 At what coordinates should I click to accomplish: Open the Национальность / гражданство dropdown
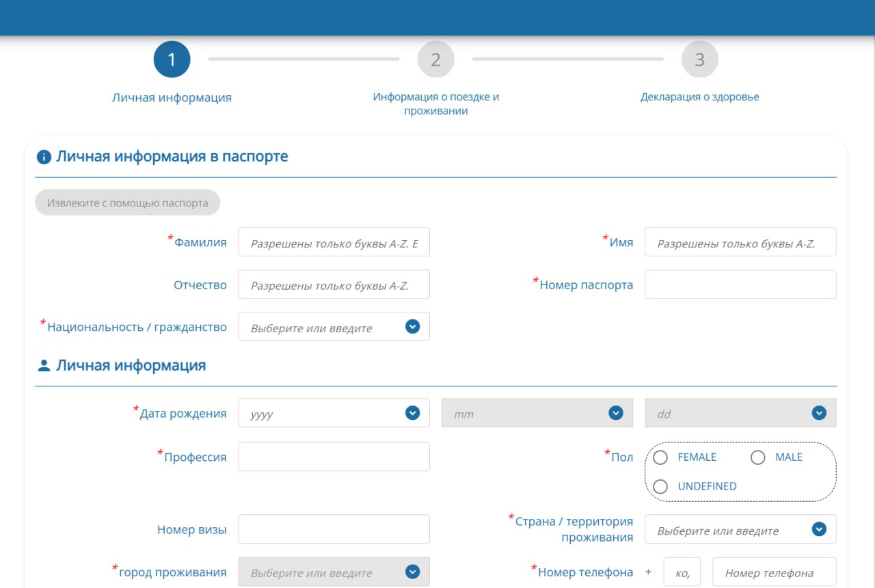coord(412,326)
